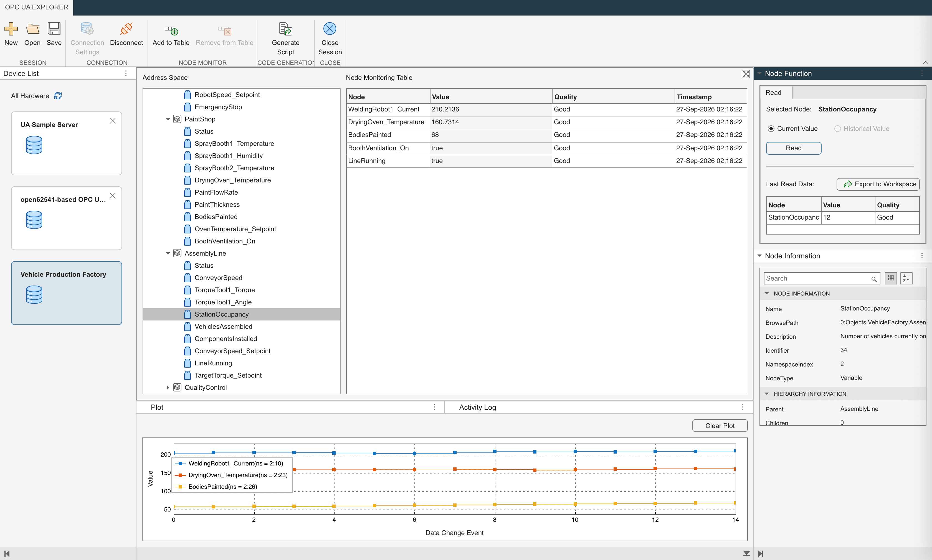Open Activity Log options menu
Viewport: 932px width, 560px height.
[x=743, y=407]
